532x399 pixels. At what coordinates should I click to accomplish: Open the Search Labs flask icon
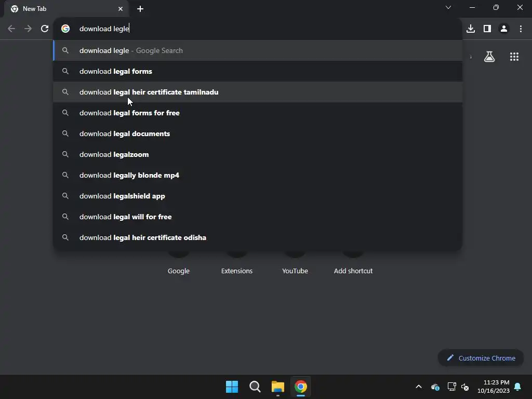pyautogui.click(x=489, y=57)
